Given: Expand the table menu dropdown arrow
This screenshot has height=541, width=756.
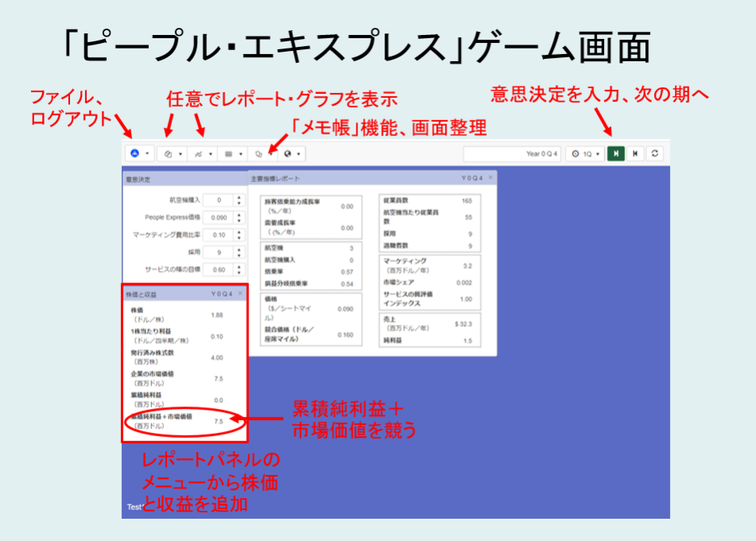Looking at the screenshot, I should [241, 154].
